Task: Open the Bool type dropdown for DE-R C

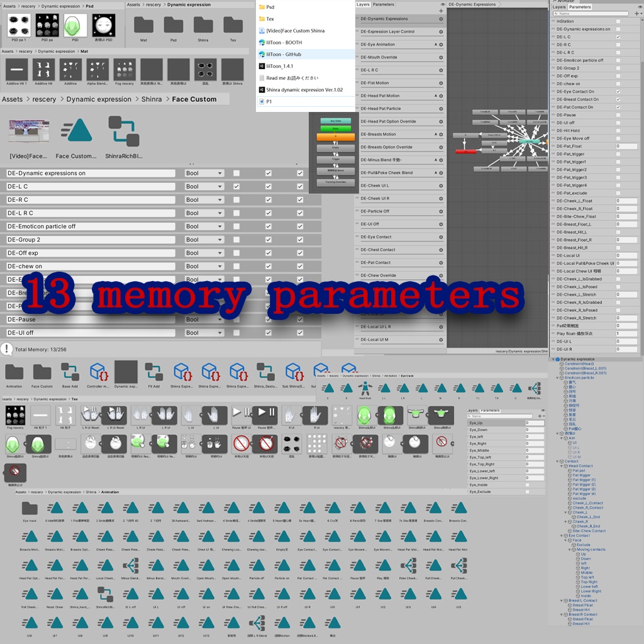Action: [x=204, y=199]
